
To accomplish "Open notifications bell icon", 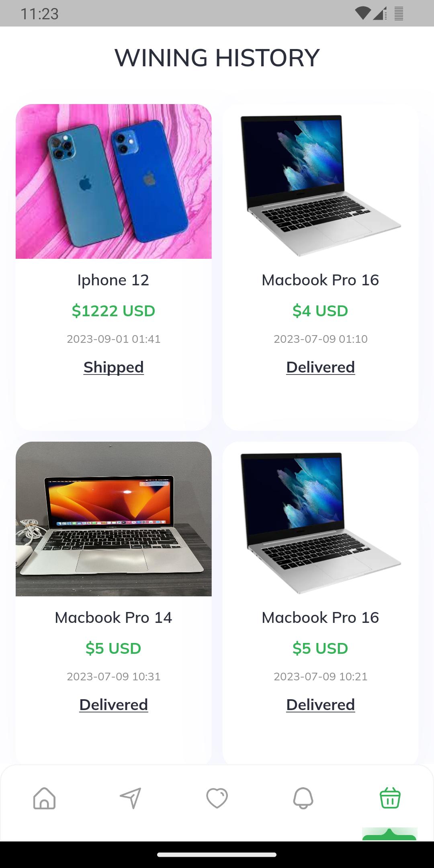I will pyautogui.click(x=303, y=798).
